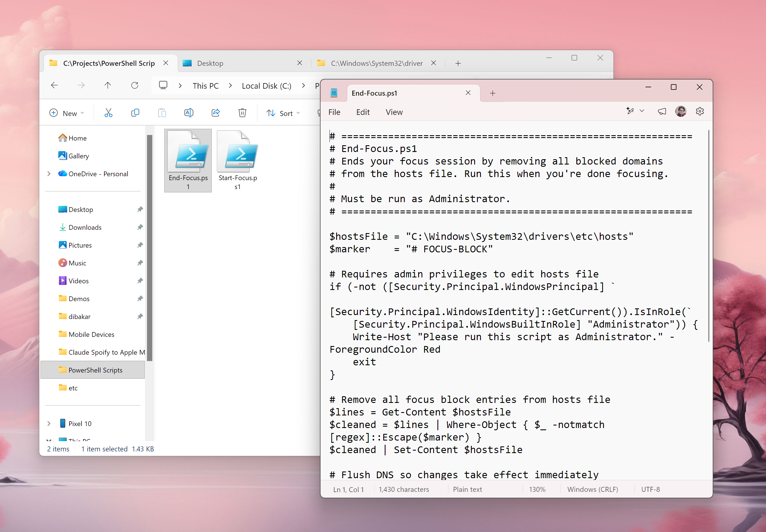Viewport: 766px width, 532px height.
Task: Expand the Pixel 10 device node
Action: pyautogui.click(x=49, y=423)
